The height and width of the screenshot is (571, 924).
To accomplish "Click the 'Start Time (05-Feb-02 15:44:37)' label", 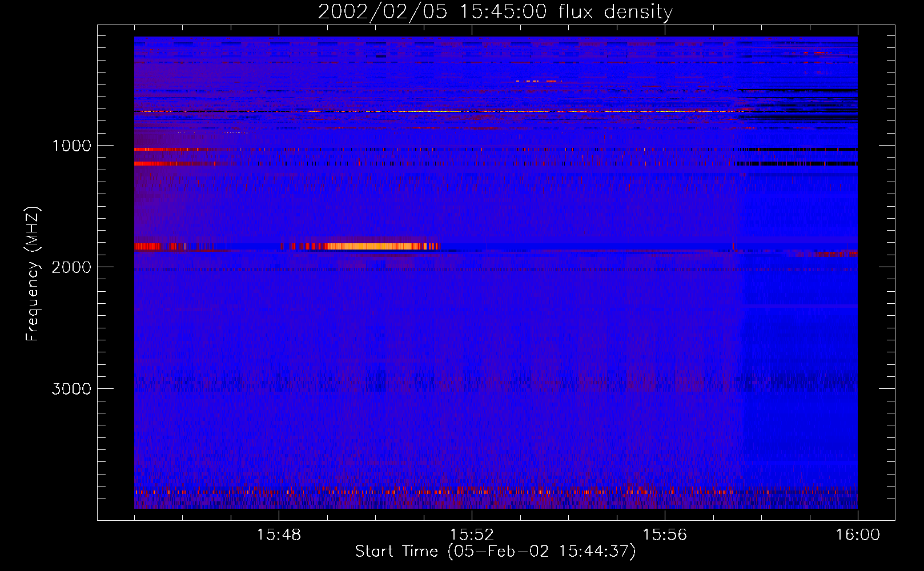I will click(495, 552).
